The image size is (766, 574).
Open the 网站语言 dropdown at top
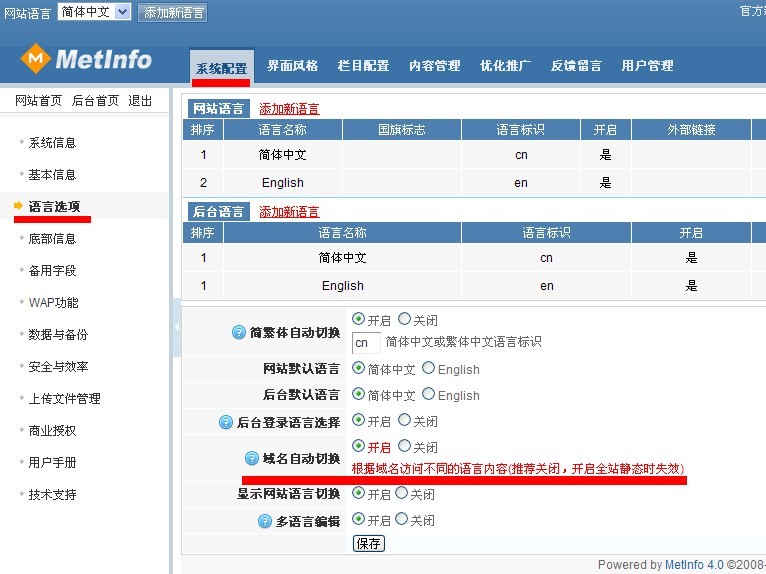pyautogui.click(x=94, y=12)
